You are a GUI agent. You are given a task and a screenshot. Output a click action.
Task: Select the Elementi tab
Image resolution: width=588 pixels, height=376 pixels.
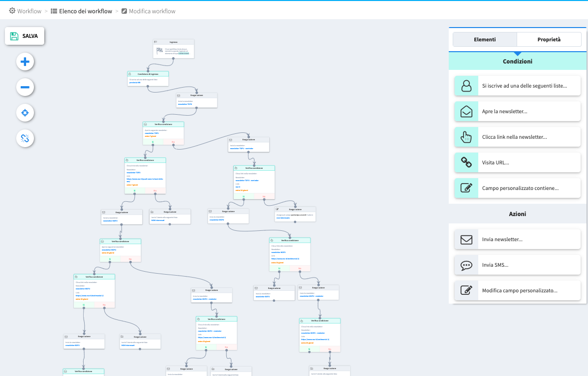coord(485,39)
